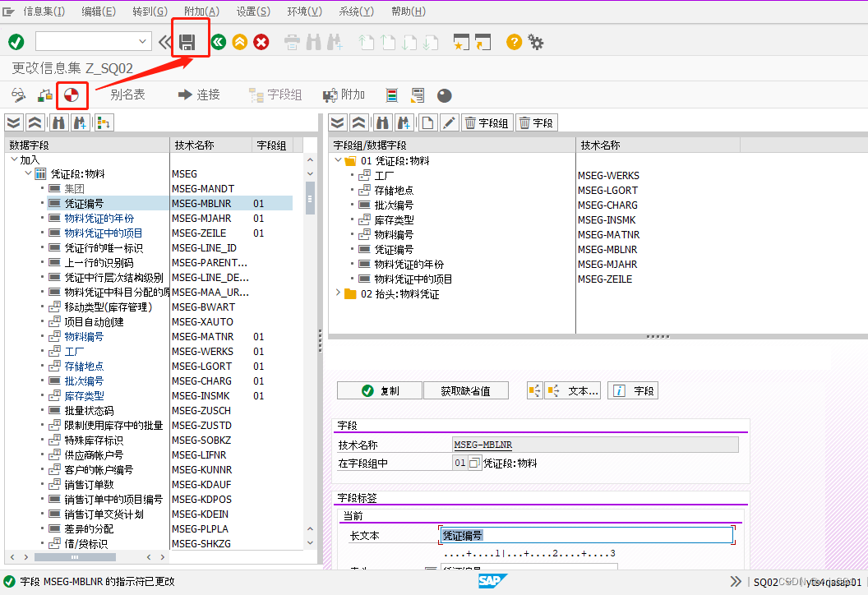The height and width of the screenshot is (595, 868).
Task: Go back using the green arrow icon
Action: point(218,41)
